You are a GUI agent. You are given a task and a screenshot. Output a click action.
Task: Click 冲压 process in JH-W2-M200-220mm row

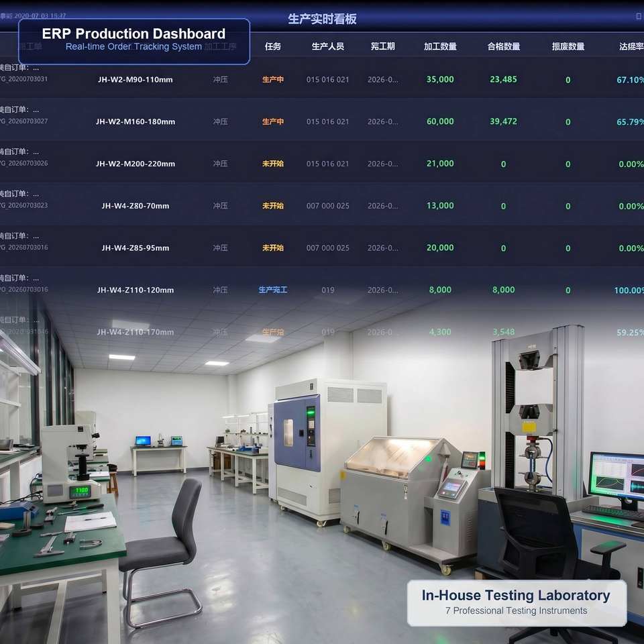click(220, 164)
